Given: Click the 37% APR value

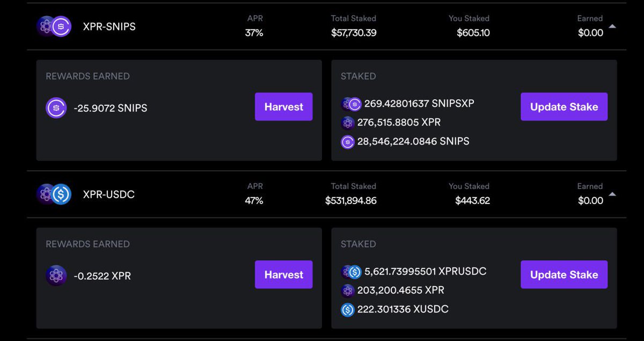Looking at the screenshot, I should tap(254, 33).
